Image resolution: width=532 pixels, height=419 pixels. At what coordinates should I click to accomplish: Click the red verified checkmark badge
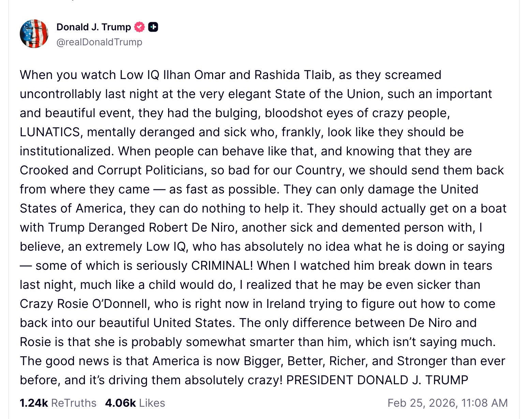click(x=139, y=27)
